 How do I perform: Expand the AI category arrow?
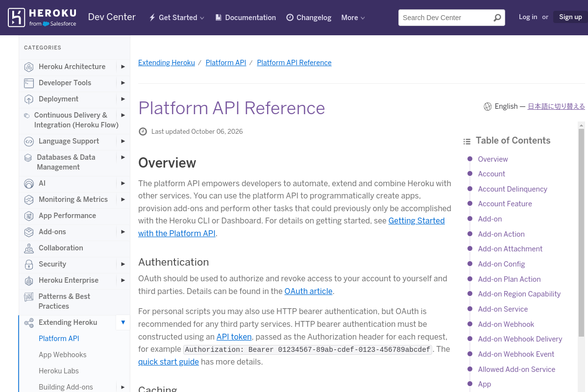(123, 183)
